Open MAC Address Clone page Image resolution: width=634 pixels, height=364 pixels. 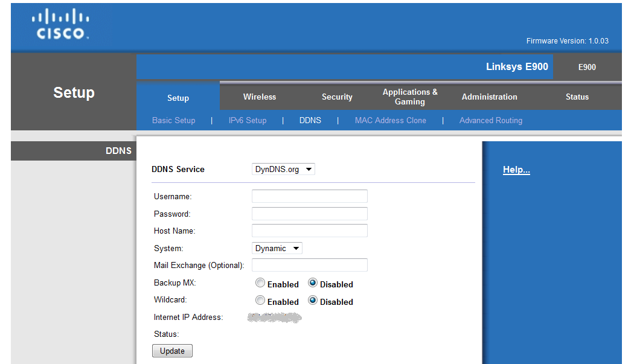[x=390, y=120]
